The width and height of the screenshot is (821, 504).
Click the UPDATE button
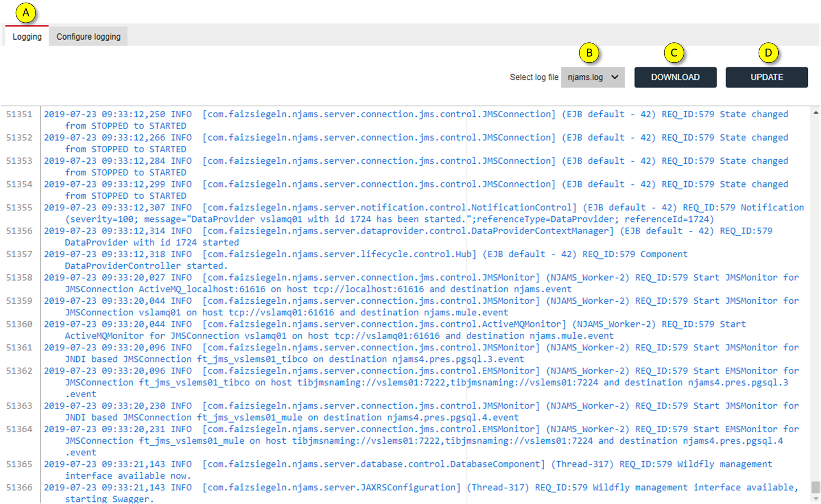click(767, 77)
